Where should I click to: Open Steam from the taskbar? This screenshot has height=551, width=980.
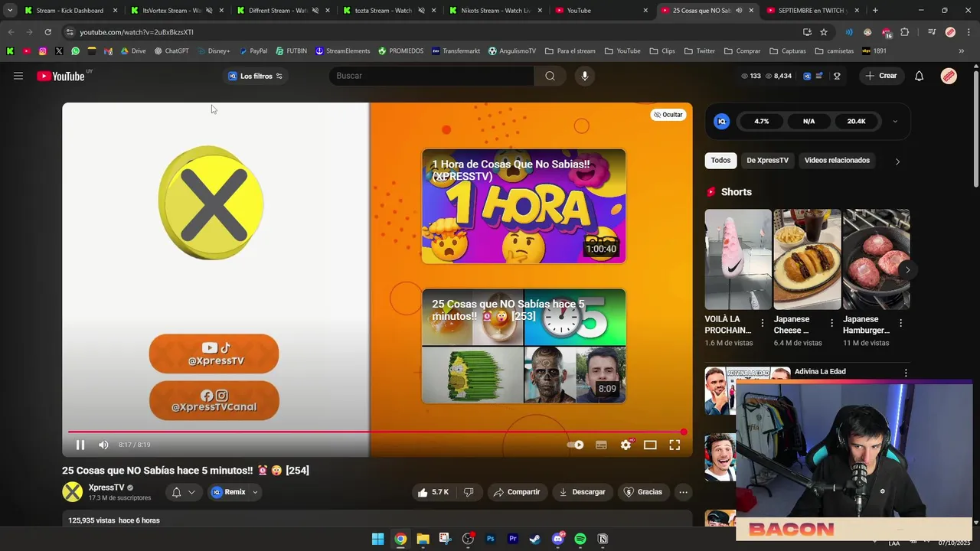[x=535, y=540]
